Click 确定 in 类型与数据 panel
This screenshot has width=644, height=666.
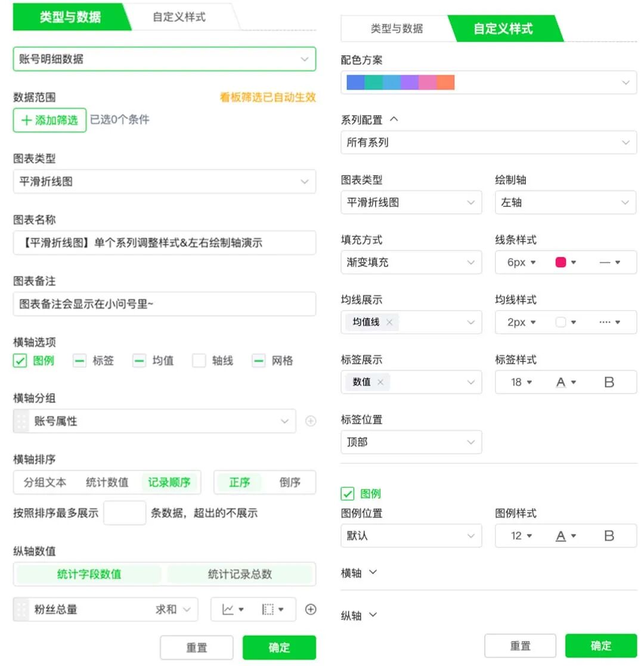[x=279, y=648]
